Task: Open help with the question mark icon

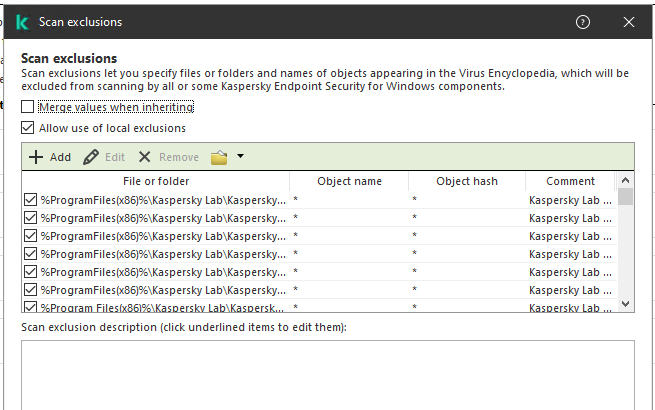Action: (583, 21)
